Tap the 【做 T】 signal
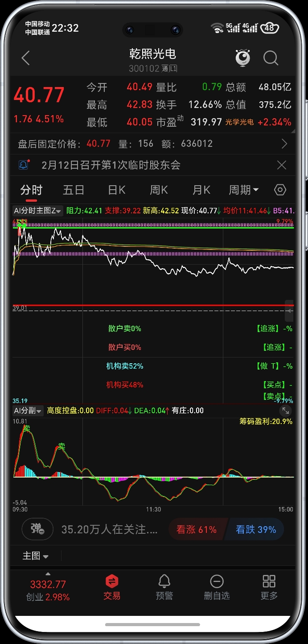This screenshot has width=308, height=644. [x=274, y=366]
